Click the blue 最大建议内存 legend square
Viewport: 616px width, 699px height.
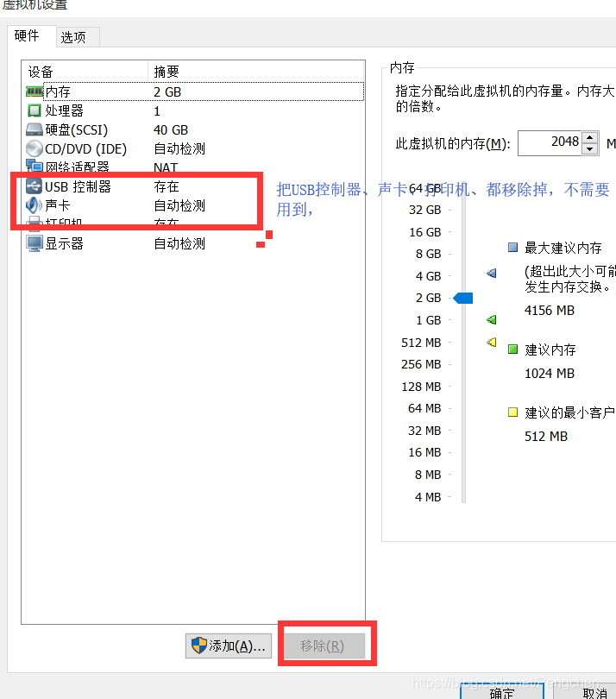click(x=513, y=248)
